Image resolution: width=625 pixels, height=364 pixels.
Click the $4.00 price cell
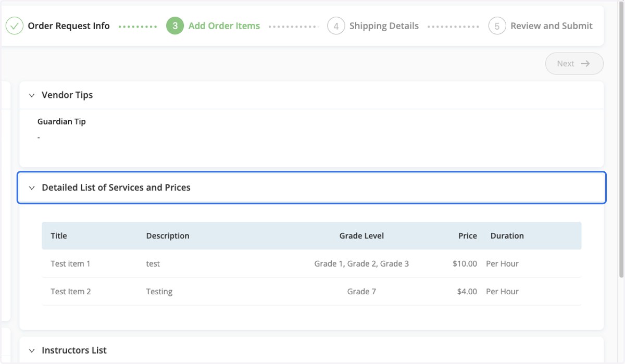[467, 292]
